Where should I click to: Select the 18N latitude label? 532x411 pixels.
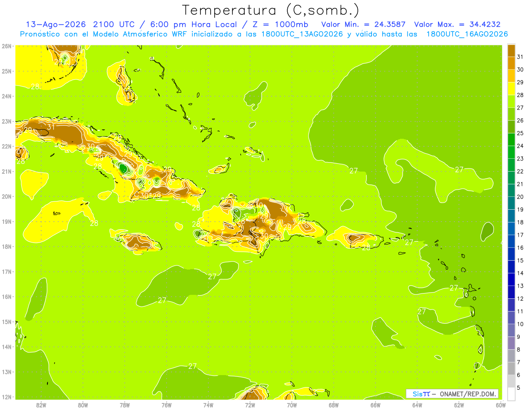click(7, 247)
